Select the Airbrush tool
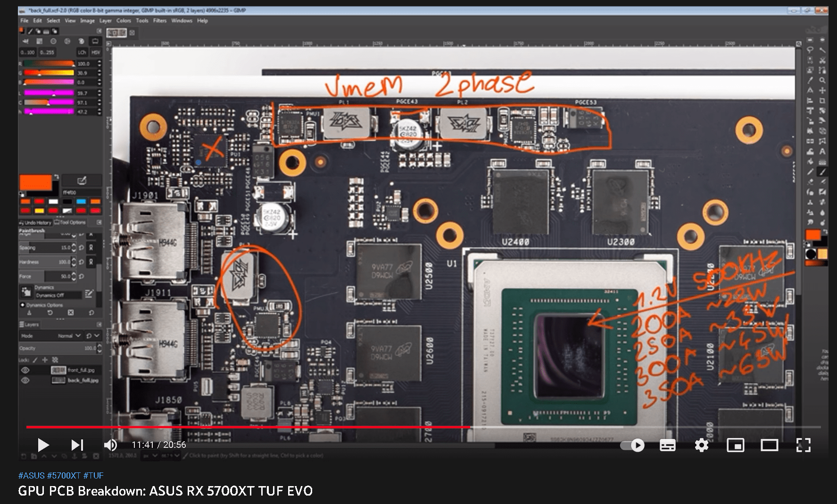The width and height of the screenshot is (837, 504). (x=822, y=182)
